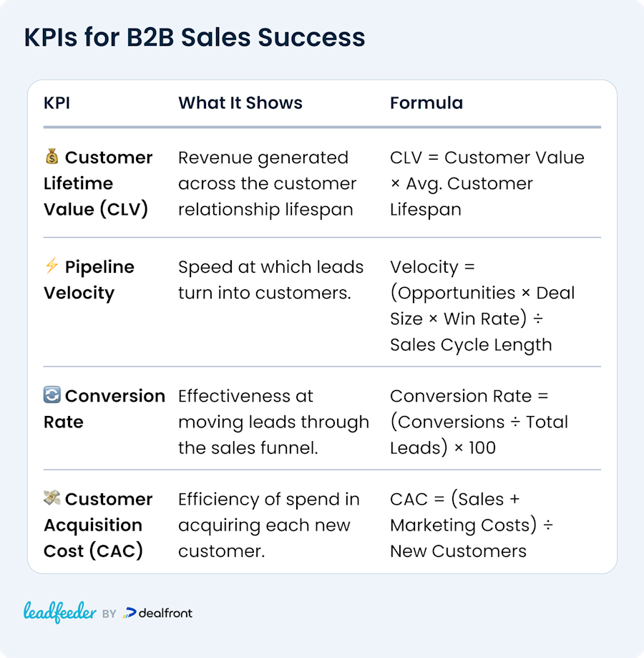Click the KPI column header

point(57,103)
